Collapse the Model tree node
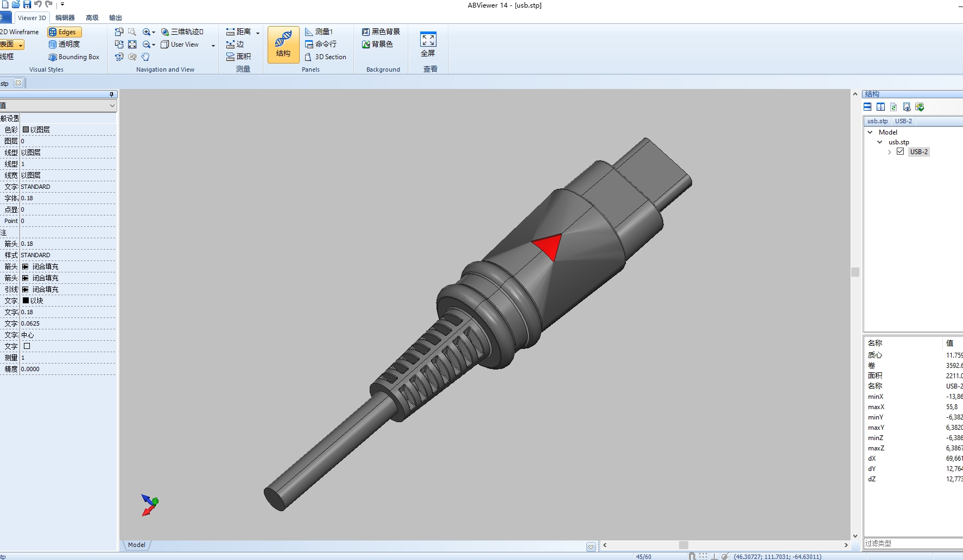 tap(870, 132)
